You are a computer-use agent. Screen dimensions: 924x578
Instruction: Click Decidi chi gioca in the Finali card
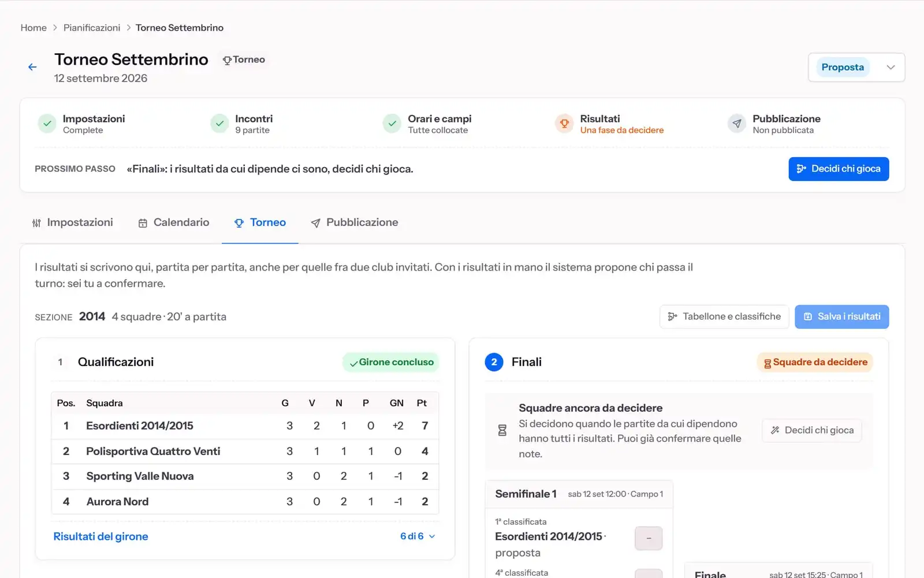click(x=812, y=430)
